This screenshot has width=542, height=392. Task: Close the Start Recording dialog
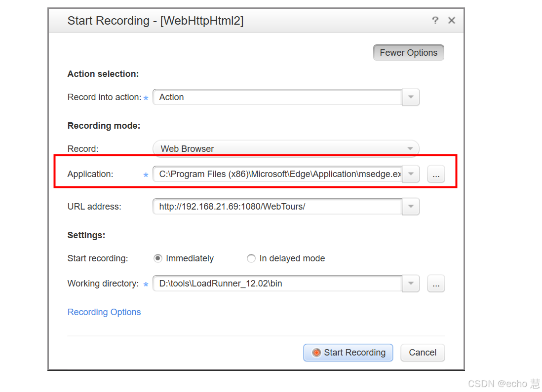click(451, 20)
